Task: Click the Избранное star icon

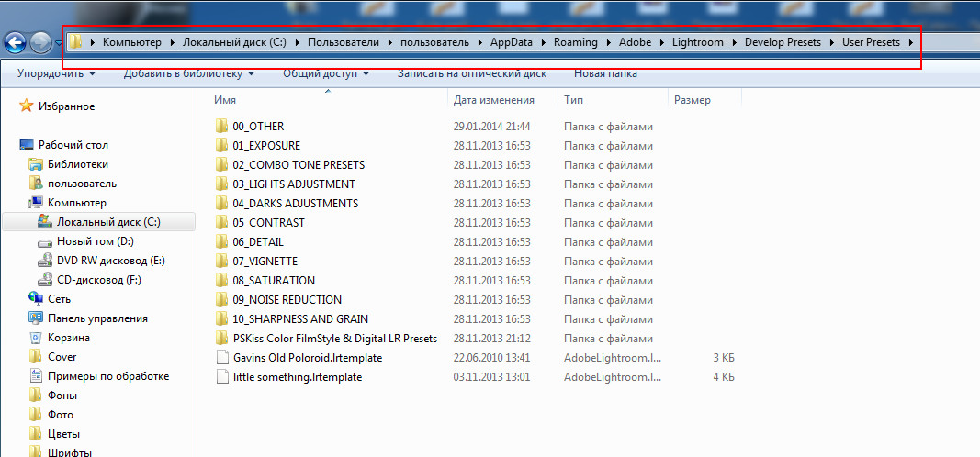Action: (x=26, y=106)
